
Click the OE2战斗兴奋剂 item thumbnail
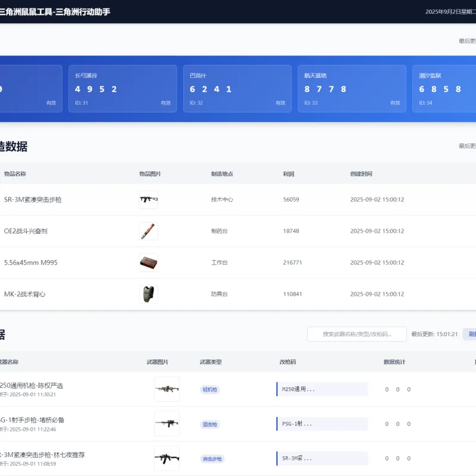coord(148,231)
